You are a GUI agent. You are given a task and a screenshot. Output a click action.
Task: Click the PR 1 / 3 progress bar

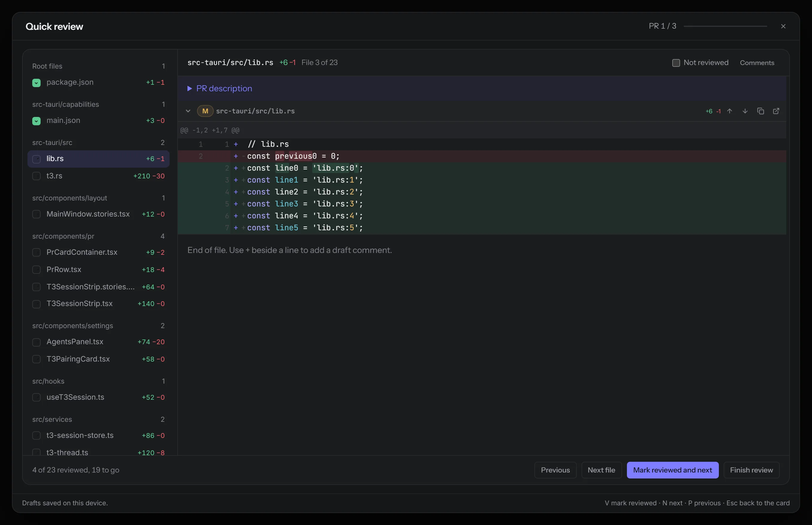tap(725, 26)
